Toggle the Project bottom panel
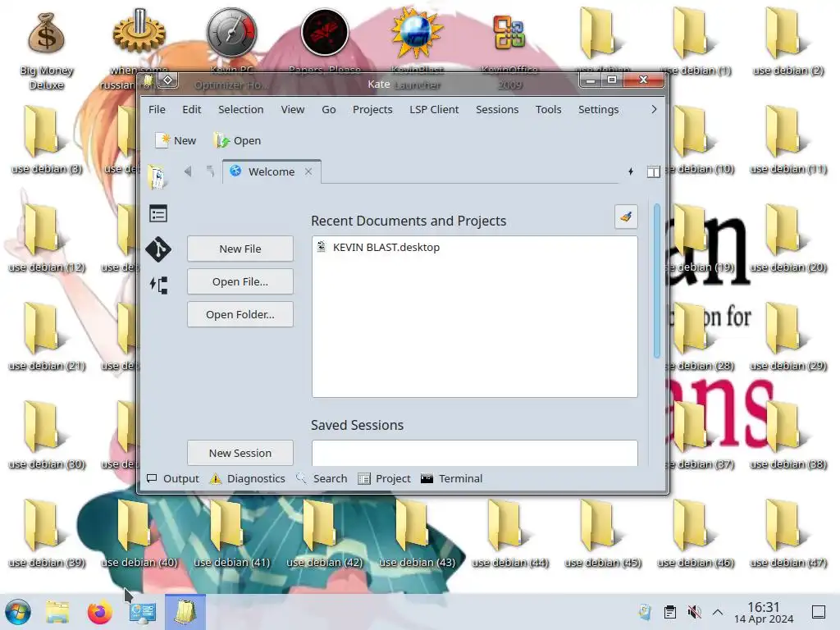 click(384, 478)
